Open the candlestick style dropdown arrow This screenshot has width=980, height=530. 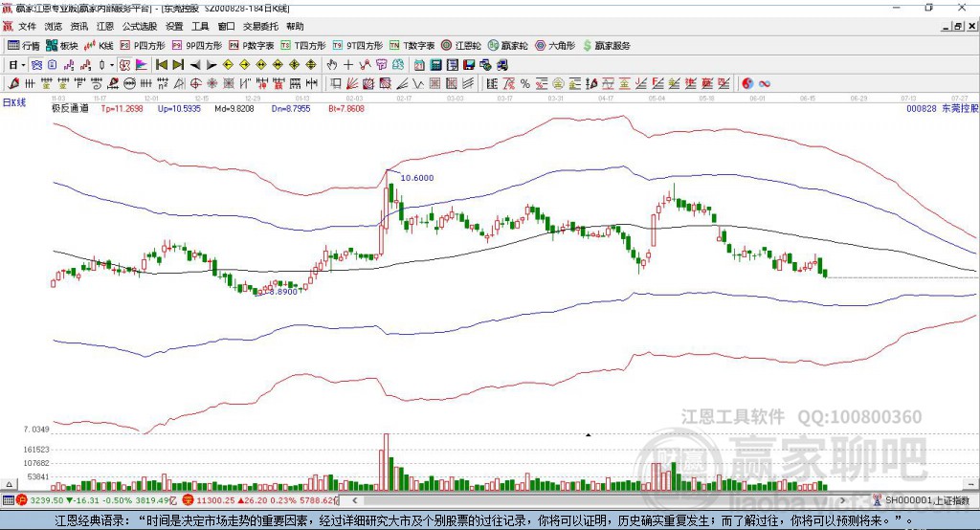112,65
